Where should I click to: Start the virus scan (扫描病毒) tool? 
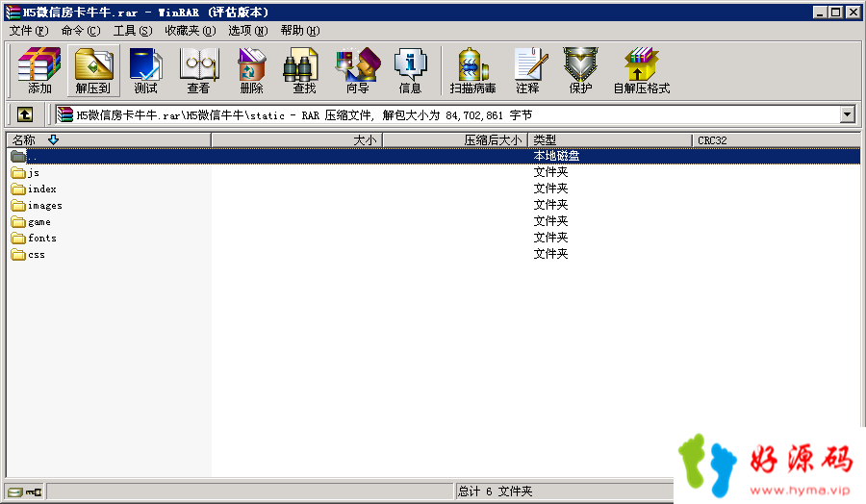coord(472,70)
